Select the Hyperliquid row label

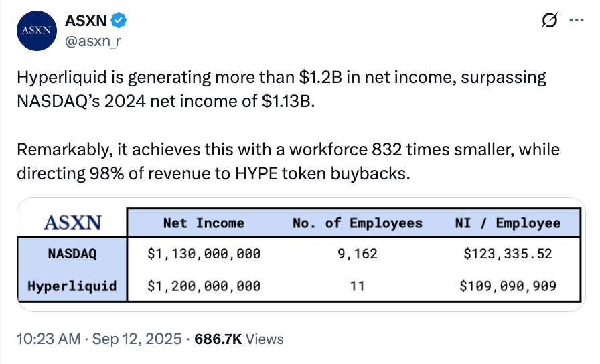(x=72, y=286)
